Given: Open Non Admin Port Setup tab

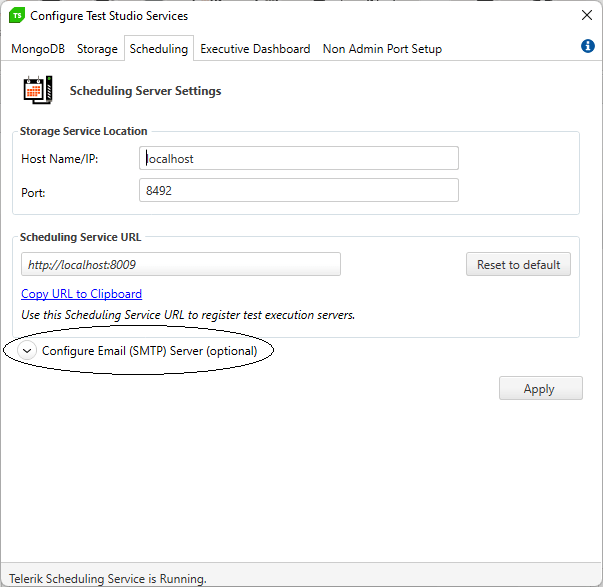Looking at the screenshot, I should [382, 49].
